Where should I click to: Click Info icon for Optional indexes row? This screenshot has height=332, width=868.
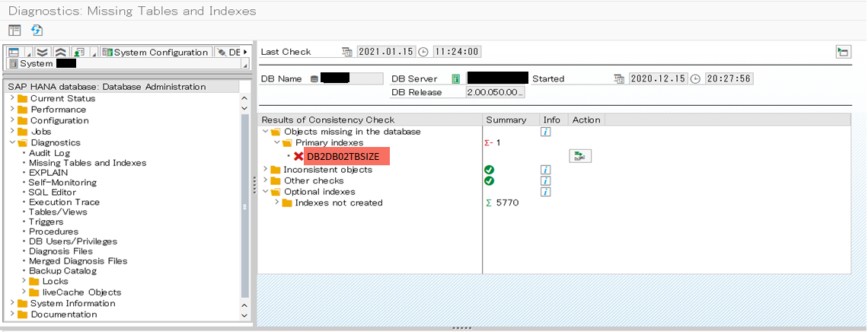pyautogui.click(x=546, y=192)
